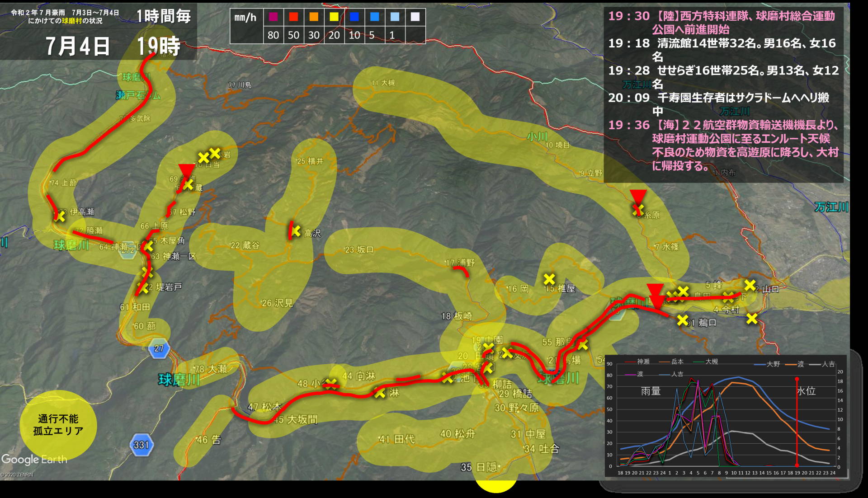Click the 19:18 清流館 log entry
The width and height of the screenshot is (868, 498).
pos(722,50)
